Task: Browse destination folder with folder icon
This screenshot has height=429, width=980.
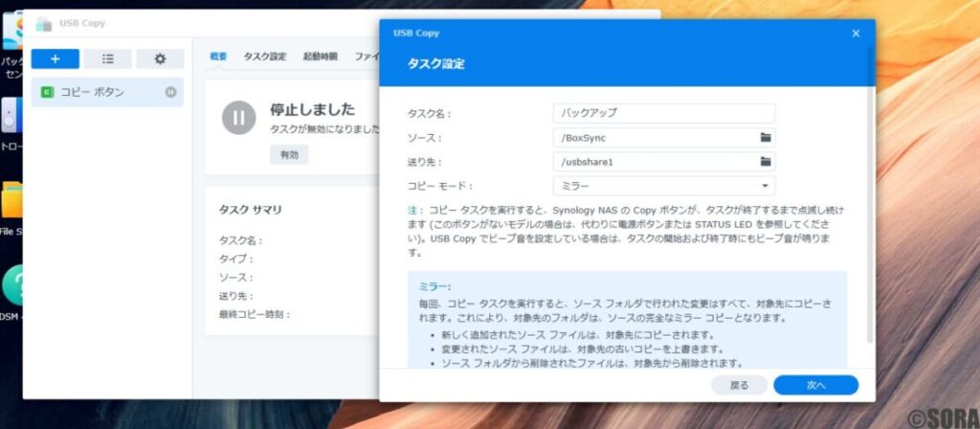Action: [x=766, y=162]
